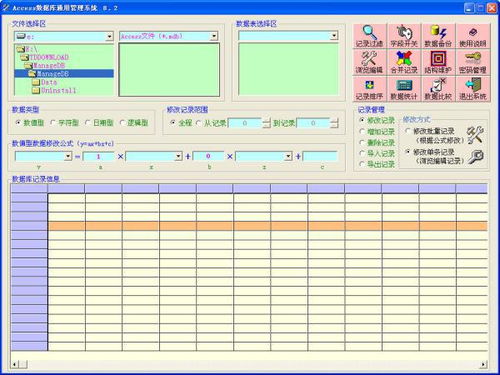
Task: Open the z field dropdown in formula
Action: tap(288, 156)
